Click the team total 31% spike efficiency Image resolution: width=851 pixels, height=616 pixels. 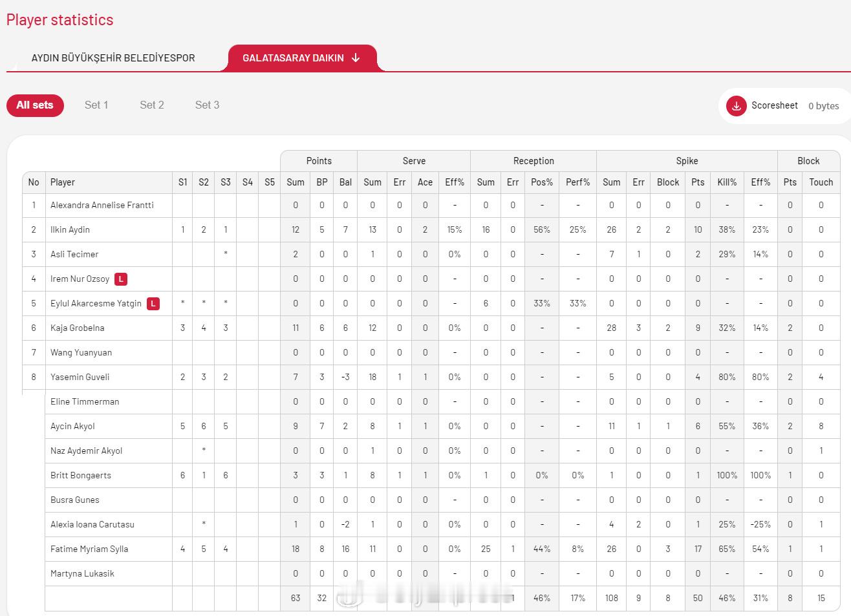(760, 598)
